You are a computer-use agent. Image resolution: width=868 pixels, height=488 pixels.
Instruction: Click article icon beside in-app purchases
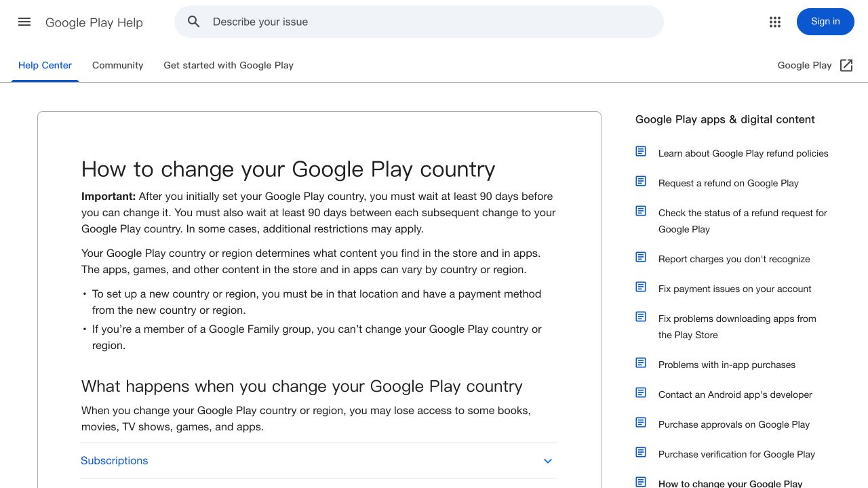(641, 363)
